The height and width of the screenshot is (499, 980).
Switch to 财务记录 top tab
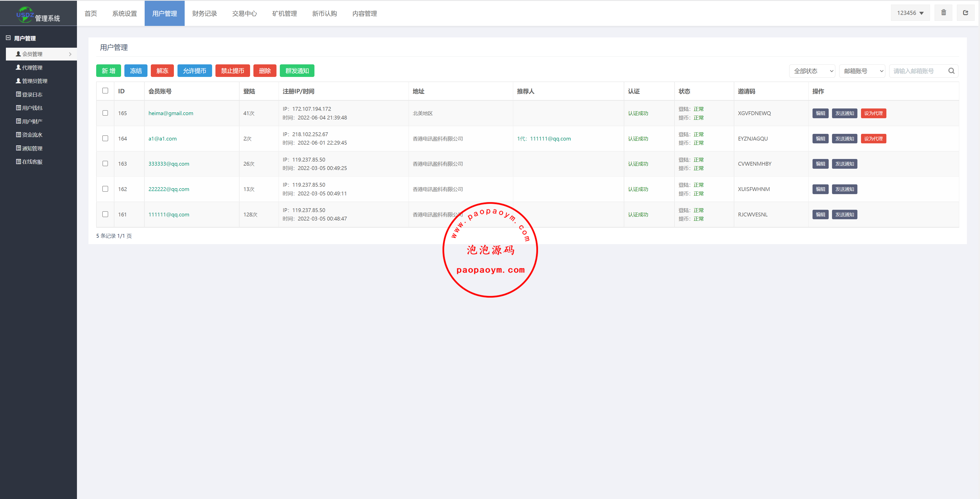click(x=204, y=13)
